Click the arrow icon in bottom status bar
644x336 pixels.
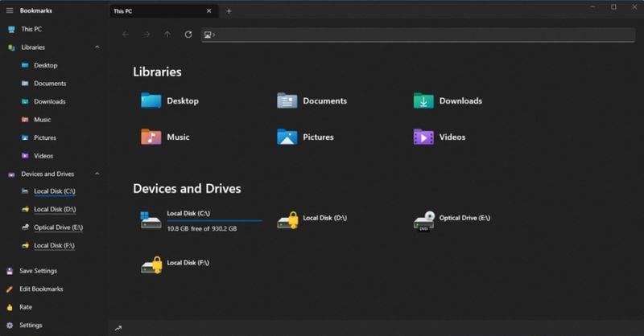118,328
